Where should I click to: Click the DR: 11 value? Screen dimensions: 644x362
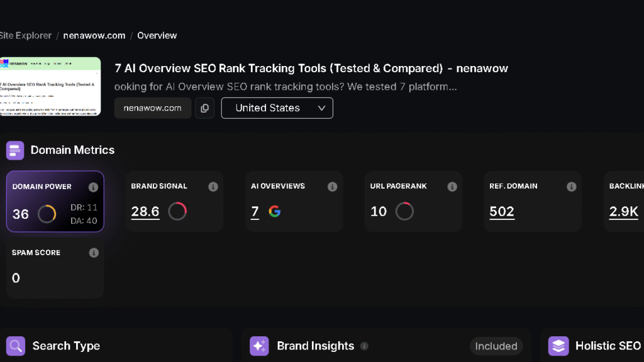[x=84, y=207]
